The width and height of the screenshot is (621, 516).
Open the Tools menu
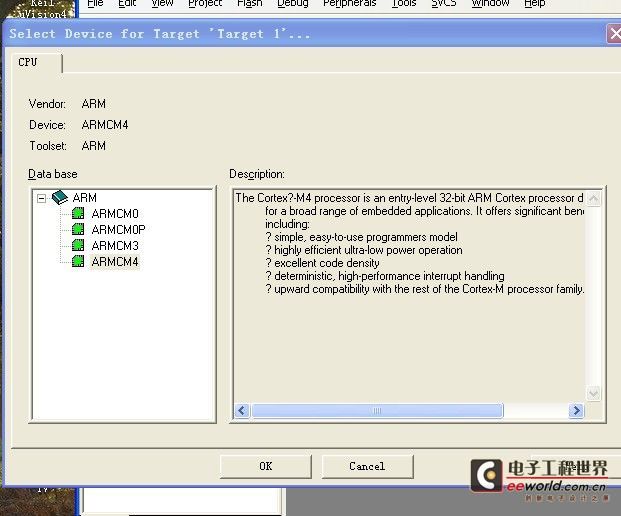point(404,4)
